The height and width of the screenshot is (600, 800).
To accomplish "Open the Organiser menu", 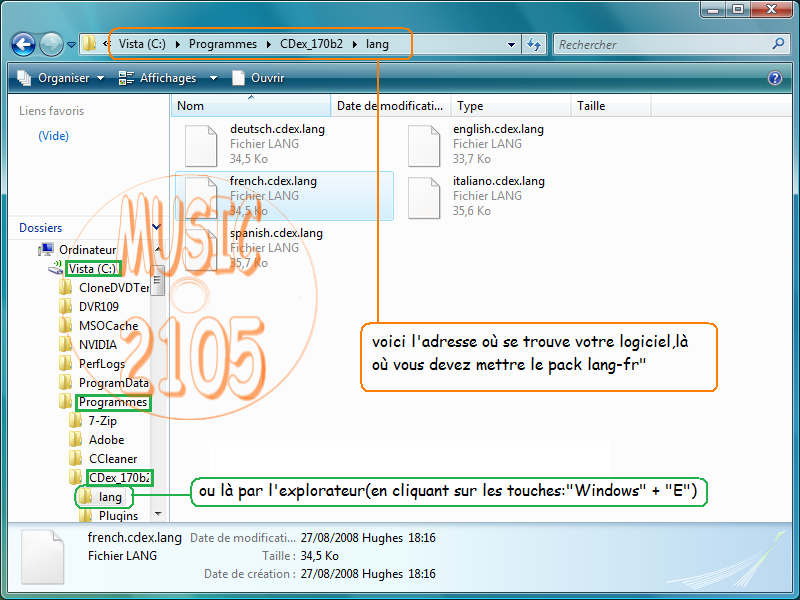I will (61, 78).
